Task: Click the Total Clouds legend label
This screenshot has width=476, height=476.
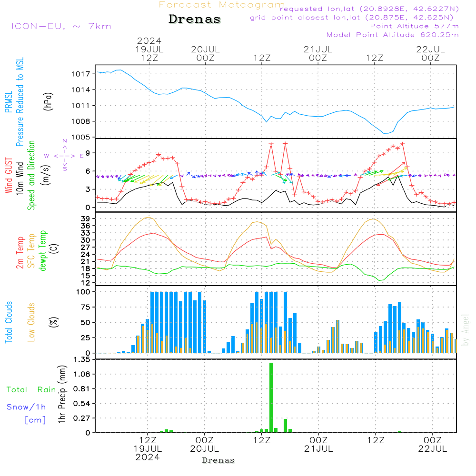Action: (x=9, y=322)
